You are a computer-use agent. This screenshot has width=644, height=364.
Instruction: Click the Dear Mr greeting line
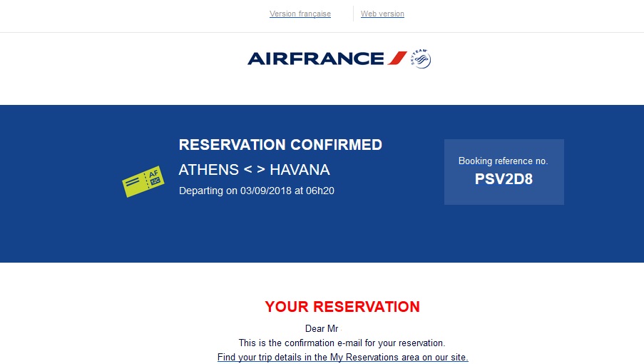pos(322,328)
